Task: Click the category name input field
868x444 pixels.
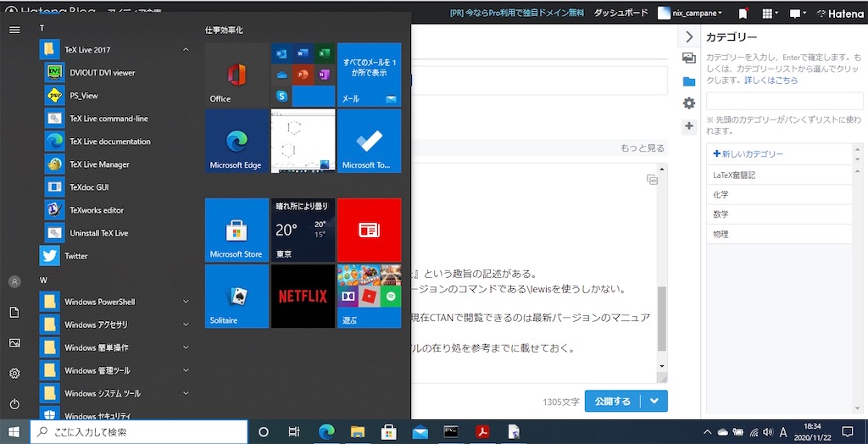Action: click(x=784, y=101)
